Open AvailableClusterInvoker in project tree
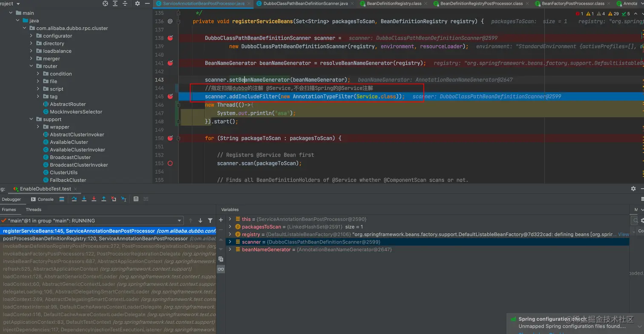This screenshot has height=334, width=644. (x=77, y=150)
